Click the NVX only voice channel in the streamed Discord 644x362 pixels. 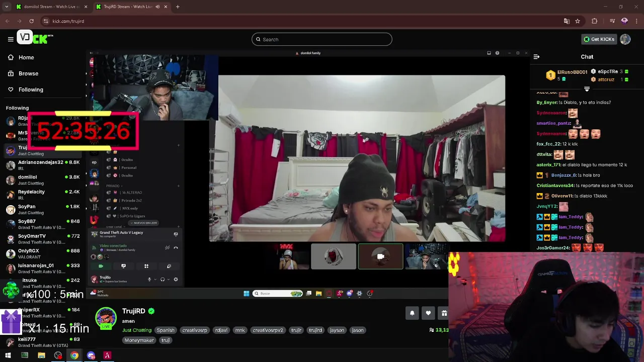point(130,208)
